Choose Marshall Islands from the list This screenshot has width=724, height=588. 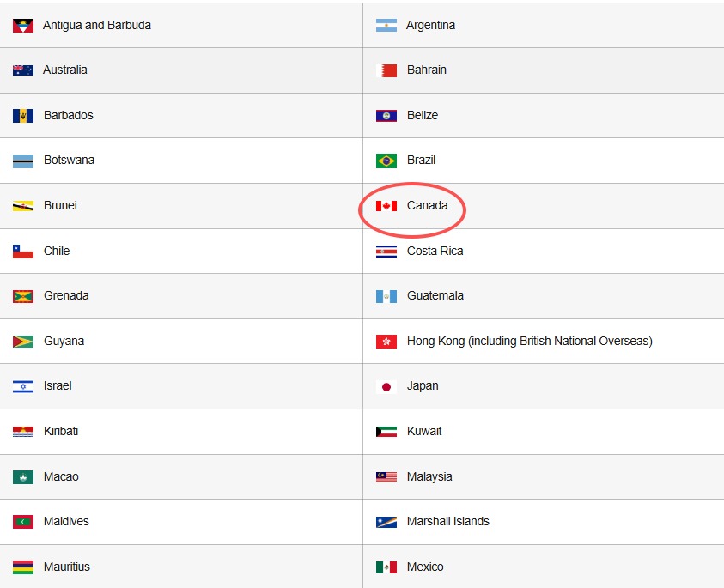[x=447, y=521]
